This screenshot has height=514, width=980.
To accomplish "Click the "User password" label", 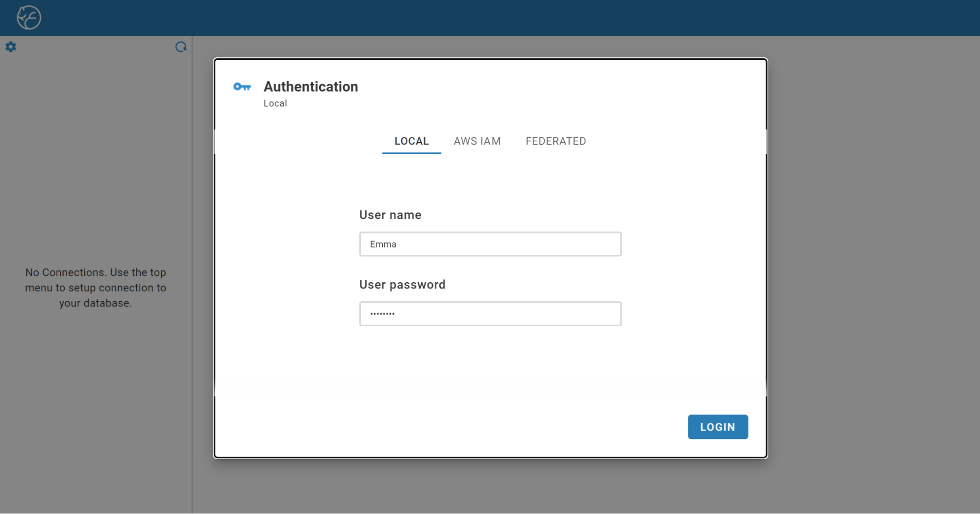I will click(402, 285).
